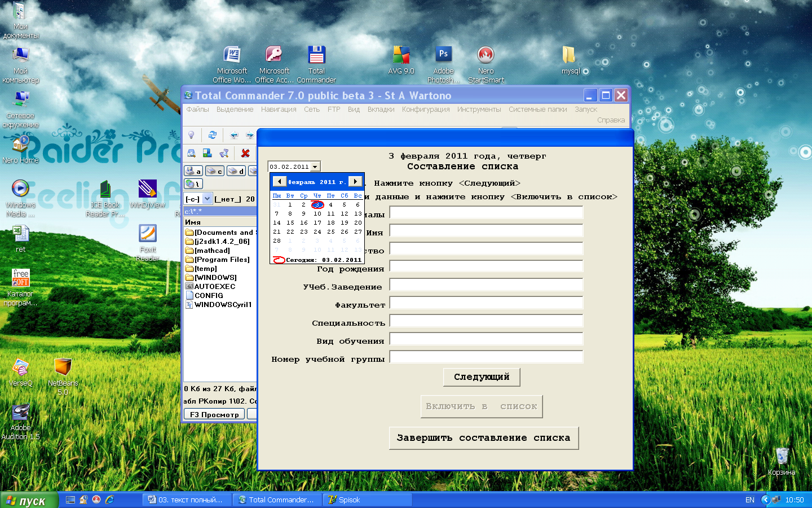Viewport: 812px width, 508px height.
Task: Click the Факультет input field
Action: tap(486, 303)
